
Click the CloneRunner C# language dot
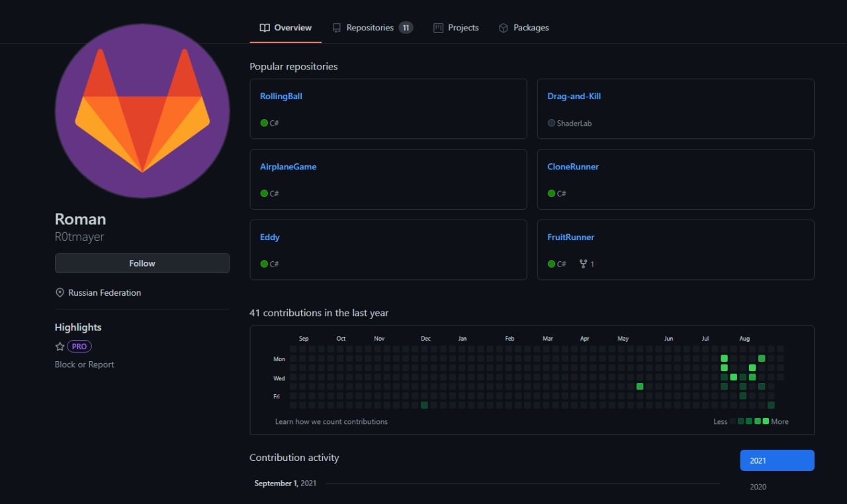pos(551,194)
